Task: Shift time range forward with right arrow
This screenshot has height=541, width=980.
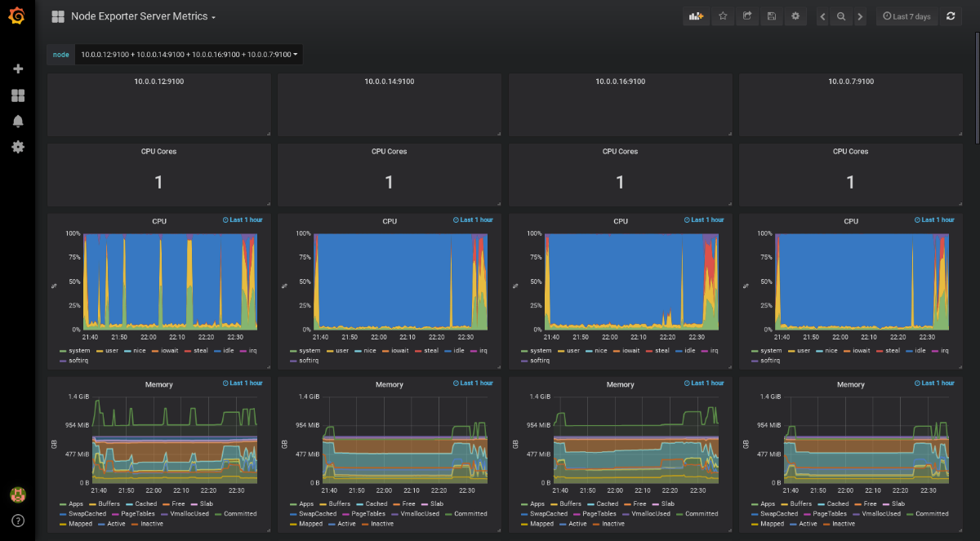Action: coord(860,16)
